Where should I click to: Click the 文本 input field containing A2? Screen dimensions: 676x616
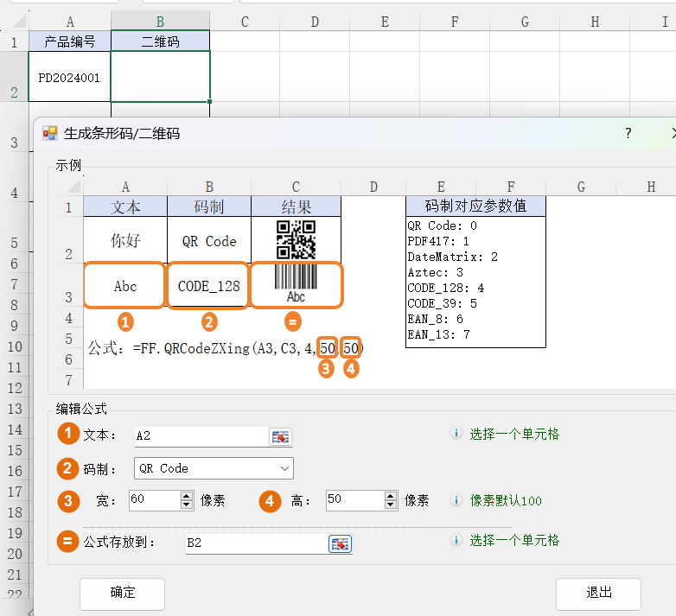pos(199,437)
